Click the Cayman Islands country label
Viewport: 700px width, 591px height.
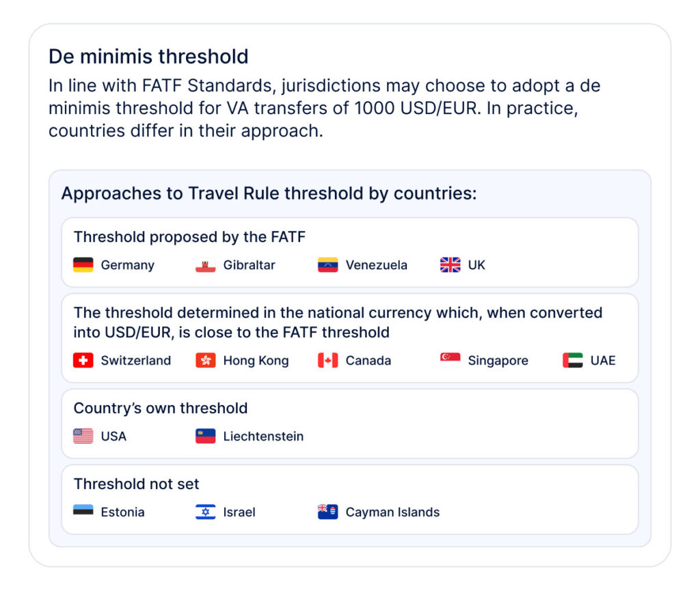[x=392, y=512]
